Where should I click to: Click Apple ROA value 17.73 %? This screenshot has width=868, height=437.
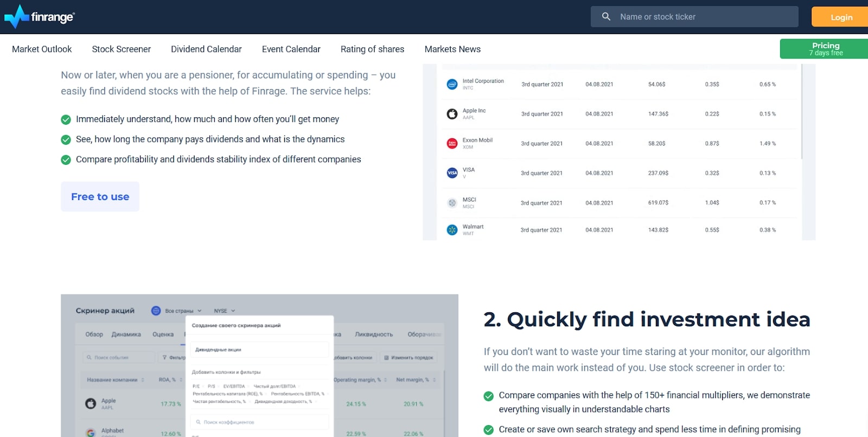pyautogui.click(x=171, y=404)
